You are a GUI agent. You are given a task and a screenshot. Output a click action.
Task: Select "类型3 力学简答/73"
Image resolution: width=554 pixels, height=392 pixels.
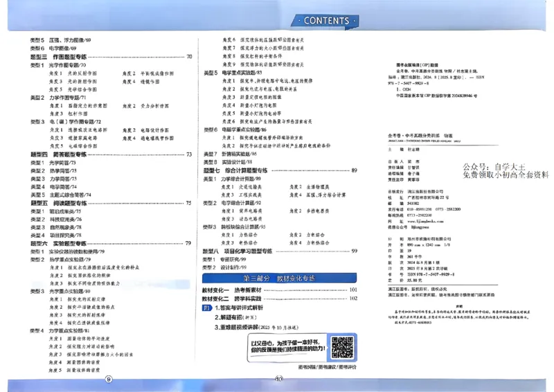[53, 179]
